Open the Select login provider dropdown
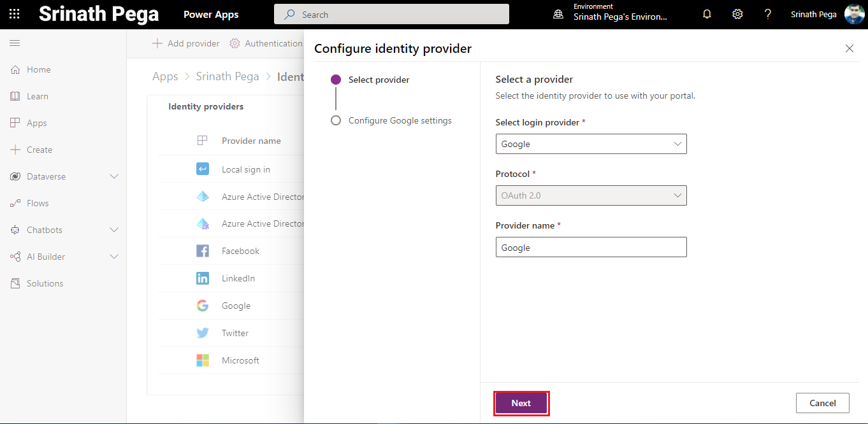 [591, 144]
